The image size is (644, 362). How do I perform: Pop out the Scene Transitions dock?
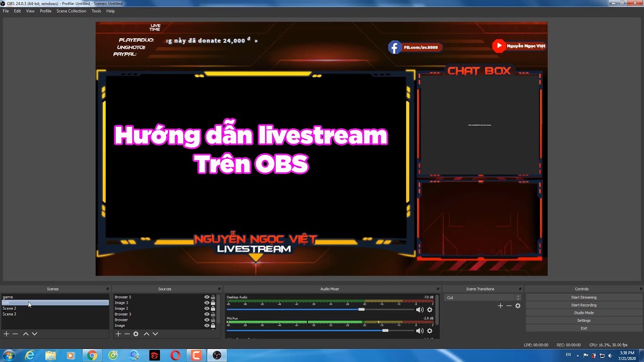521,289
